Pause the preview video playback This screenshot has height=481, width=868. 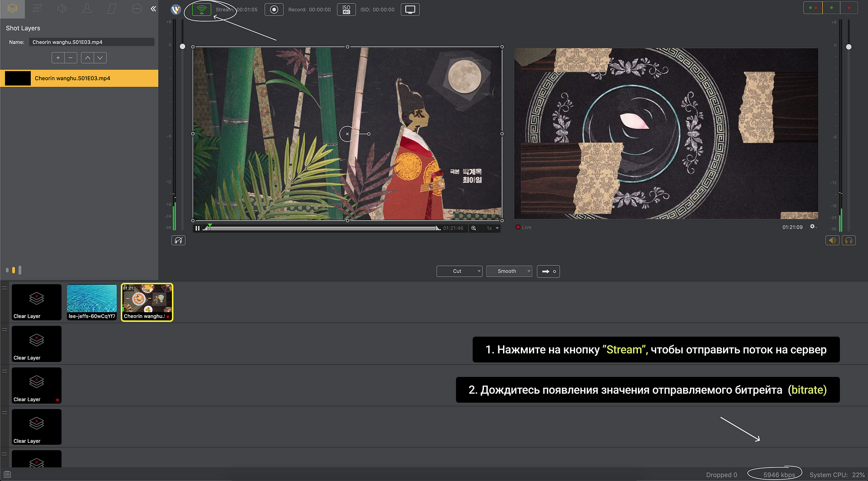pos(197,228)
